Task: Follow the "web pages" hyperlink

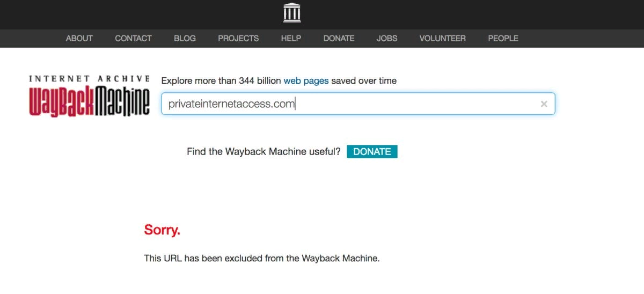Action: tap(306, 81)
